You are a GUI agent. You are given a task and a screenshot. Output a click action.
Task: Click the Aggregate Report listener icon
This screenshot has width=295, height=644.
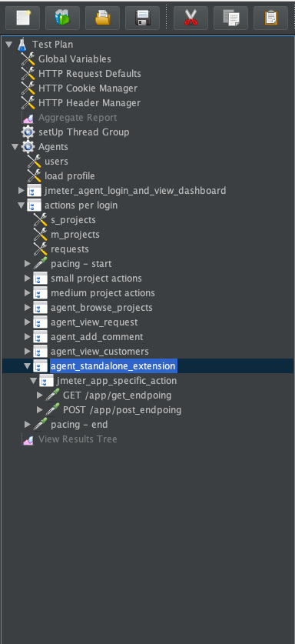pos(28,118)
